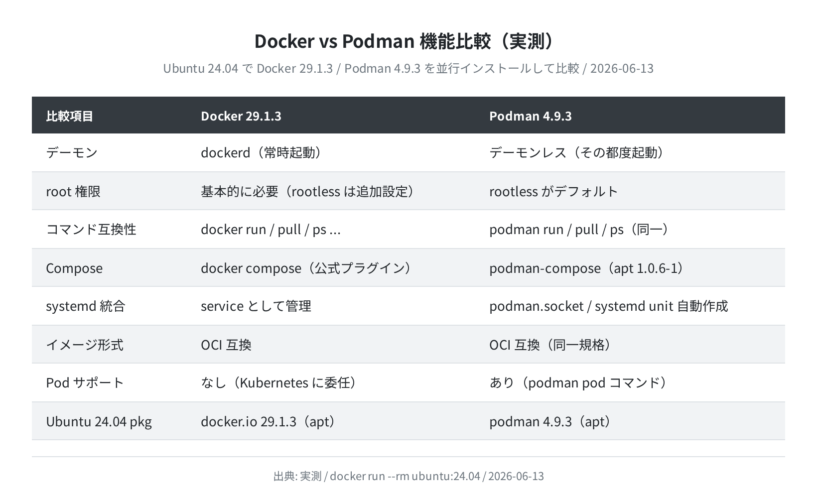Select the デーモン row label
The image size is (817, 504).
pos(72,152)
